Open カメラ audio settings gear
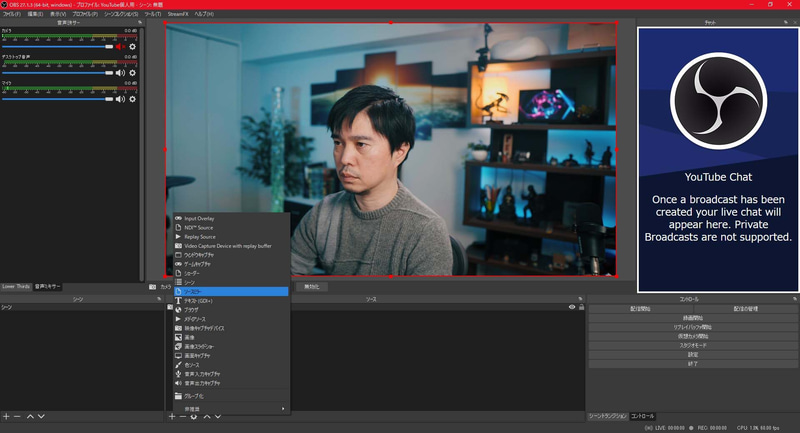This screenshot has width=800, height=433. pos(133,46)
